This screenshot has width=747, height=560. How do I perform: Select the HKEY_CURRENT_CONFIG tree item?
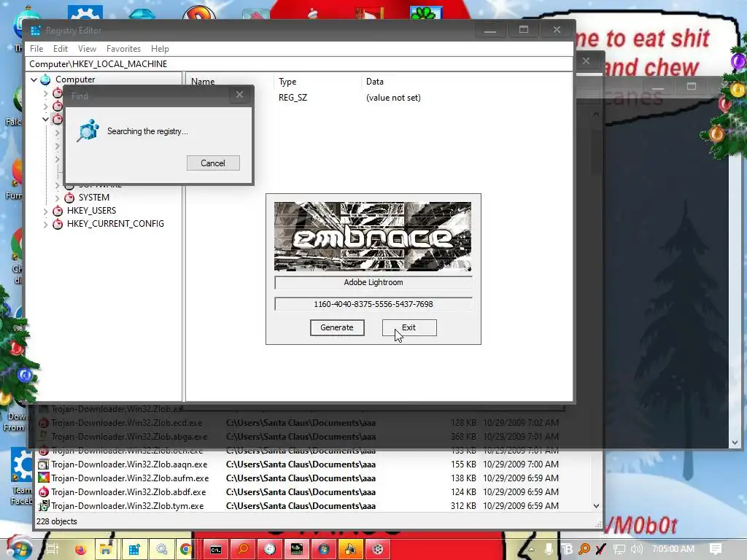click(115, 224)
